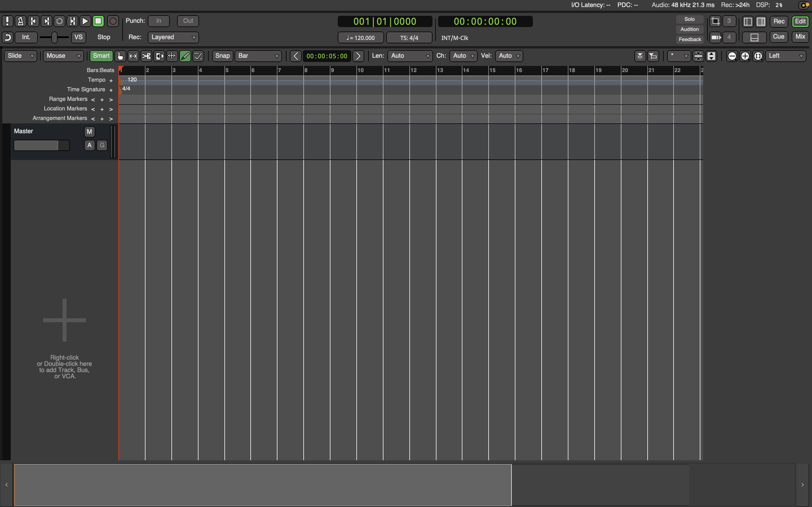Switch to the Rec window tab
This screenshot has height=507, width=812.
pyautogui.click(x=779, y=21)
